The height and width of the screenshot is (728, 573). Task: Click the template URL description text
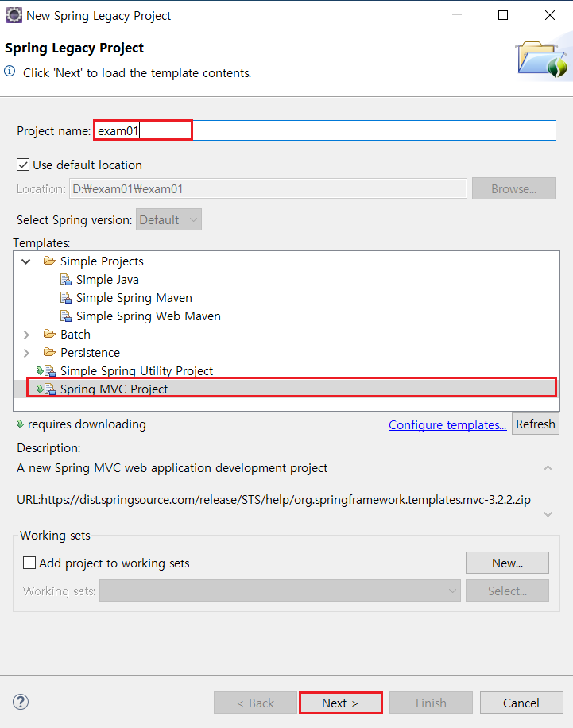point(273,500)
